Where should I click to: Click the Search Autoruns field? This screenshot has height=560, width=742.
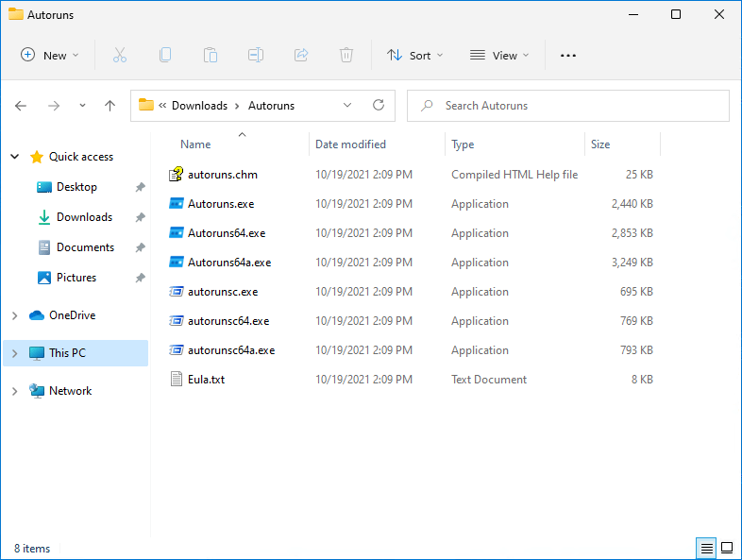(568, 106)
